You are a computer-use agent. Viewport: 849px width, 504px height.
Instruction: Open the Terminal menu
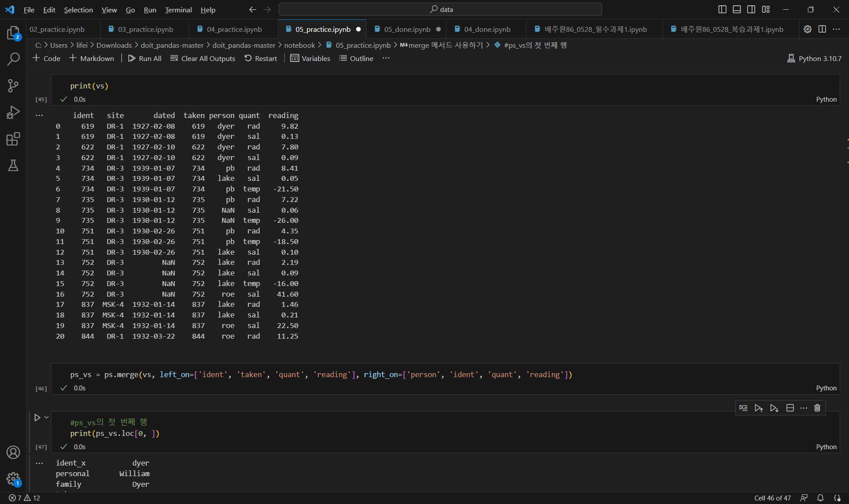[x=178, y=10]
